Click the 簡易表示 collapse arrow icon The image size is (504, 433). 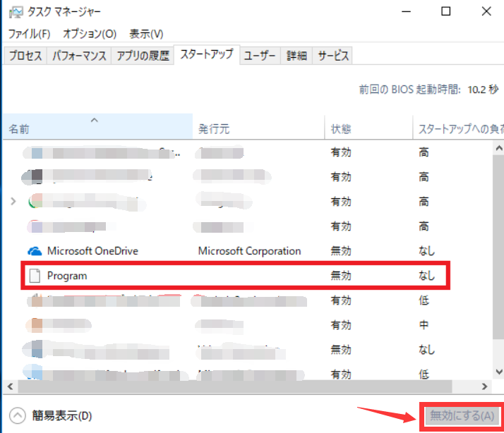pyautogui.click(x=17, y=415)
